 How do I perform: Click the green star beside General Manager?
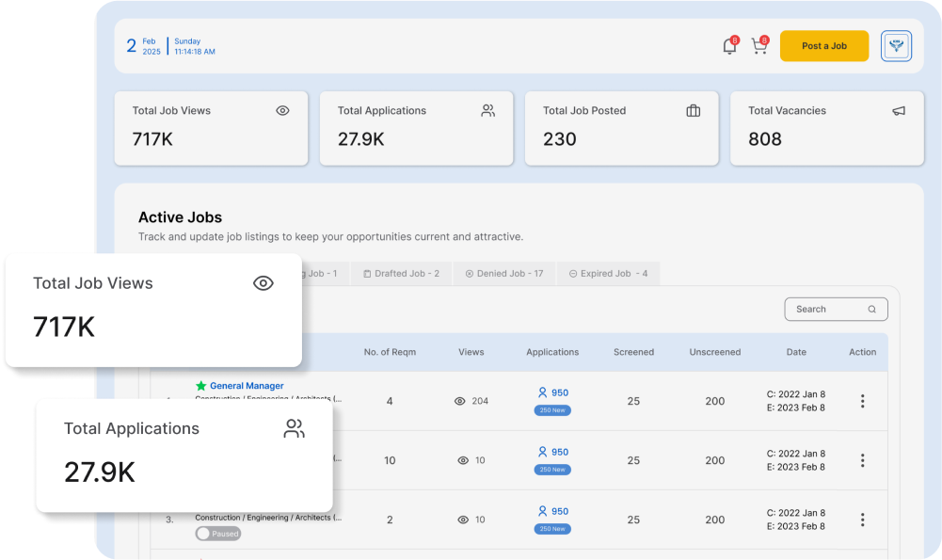[x=200, y=386]
